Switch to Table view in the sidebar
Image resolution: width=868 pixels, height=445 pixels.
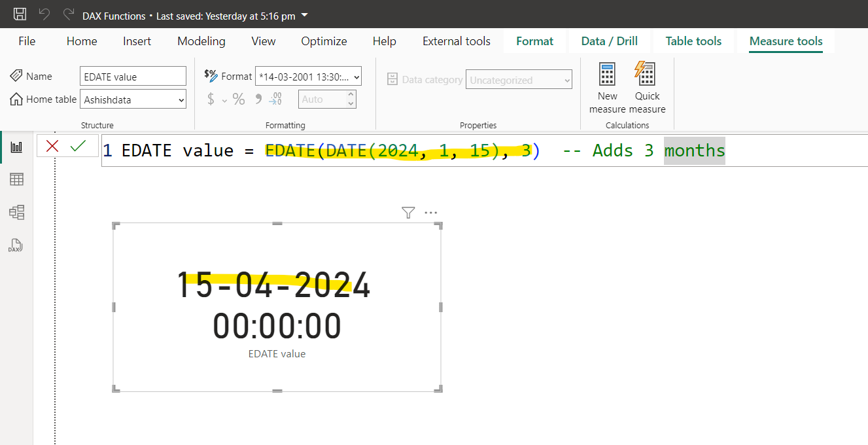point(16,179)
